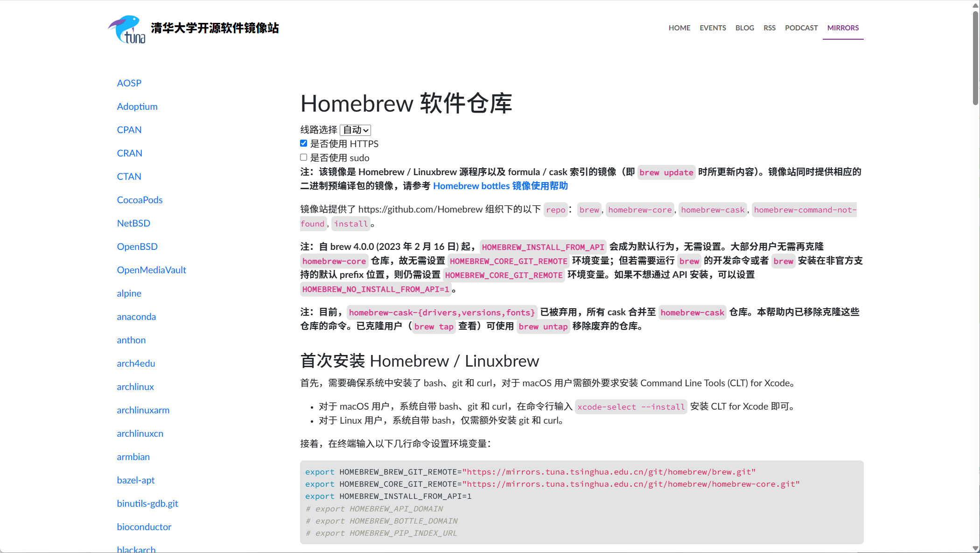This screenshot has width=980, height=553.
Task: Open Homebrew bottles 镜像使用帮助 link
Action: point(500,186)
